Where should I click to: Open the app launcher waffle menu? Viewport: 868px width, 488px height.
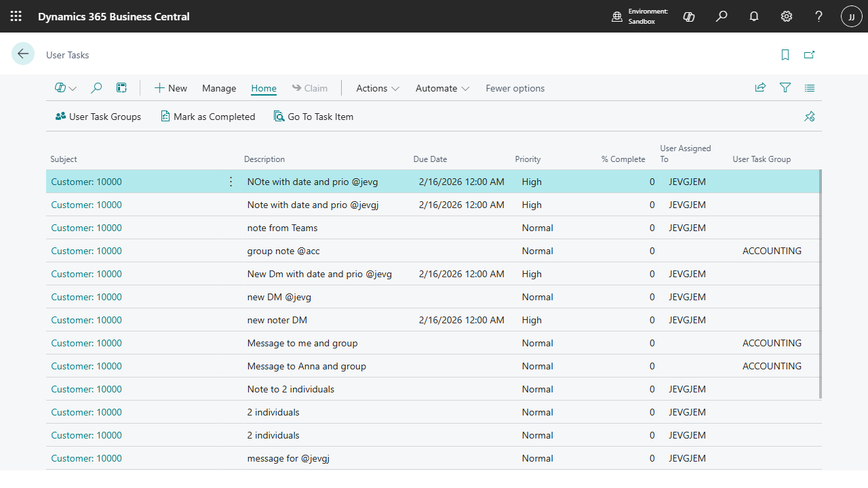point(16,16)
